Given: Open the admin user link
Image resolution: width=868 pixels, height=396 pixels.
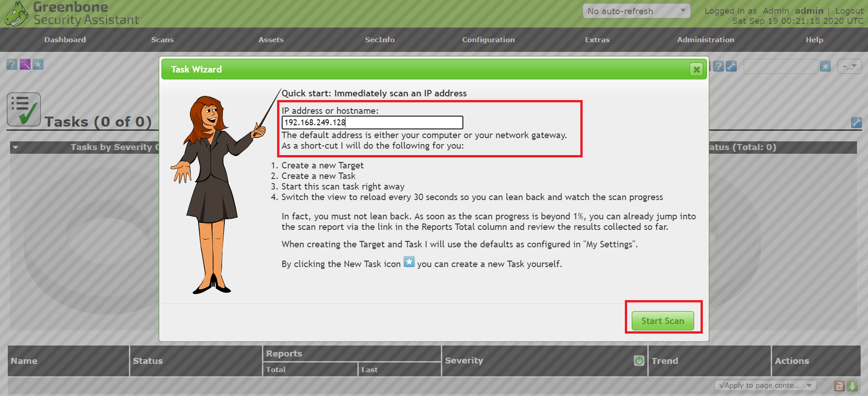Looking at the screenshot, I should [809, 11].
